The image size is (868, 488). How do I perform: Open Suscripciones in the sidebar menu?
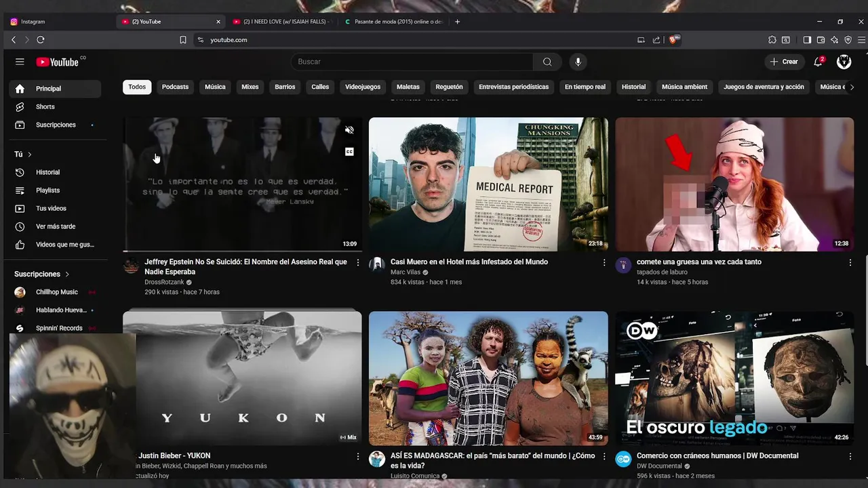point(55,125)
